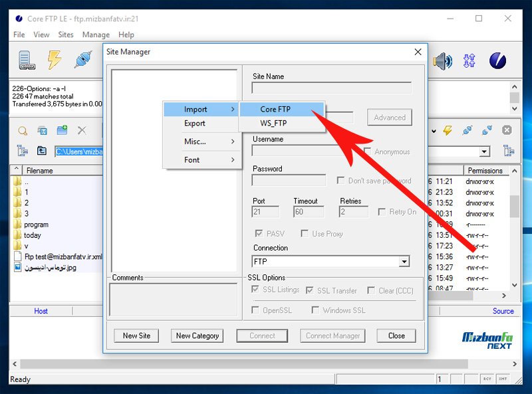Open the Help menu
This screenshot has width=532, height=394.
click(126, 35)
